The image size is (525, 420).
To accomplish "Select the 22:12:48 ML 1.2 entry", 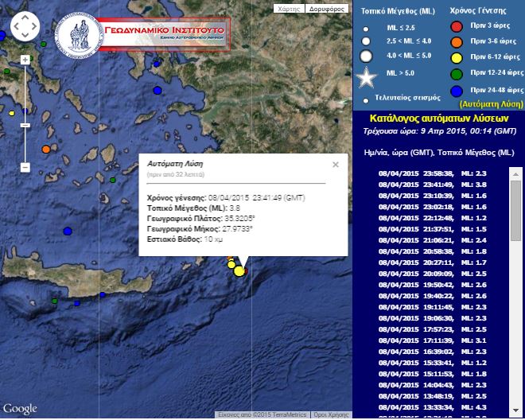I will [x=432, y=218].
